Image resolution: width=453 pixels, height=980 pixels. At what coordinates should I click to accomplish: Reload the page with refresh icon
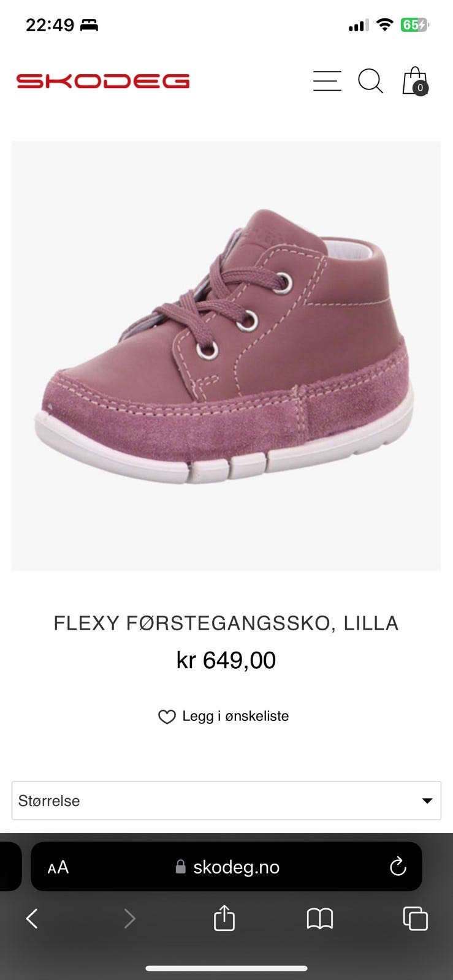[x=398, y=867]
